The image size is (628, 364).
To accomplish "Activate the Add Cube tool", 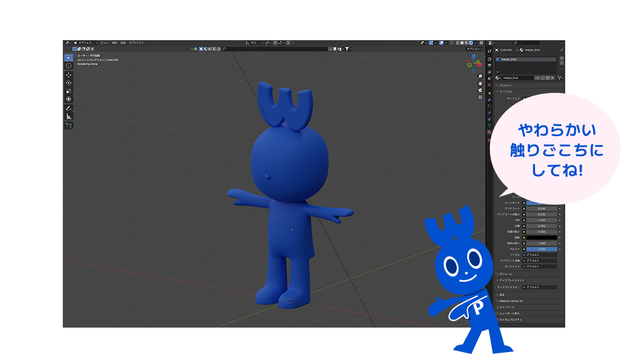I will point(68,126).
